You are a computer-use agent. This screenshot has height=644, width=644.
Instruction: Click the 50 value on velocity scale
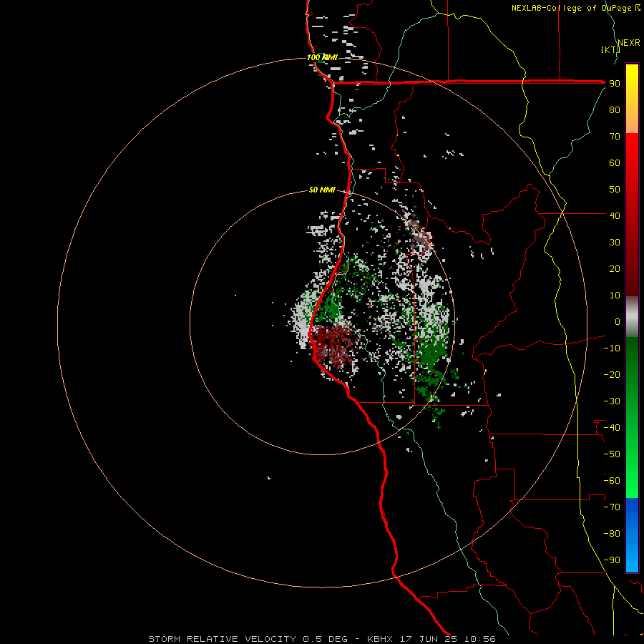click(615, 190)
